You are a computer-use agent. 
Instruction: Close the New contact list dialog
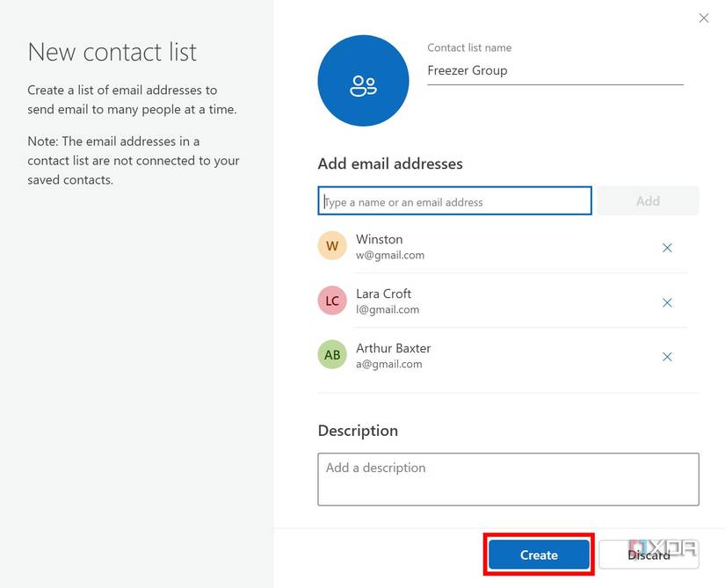(703, 18)
